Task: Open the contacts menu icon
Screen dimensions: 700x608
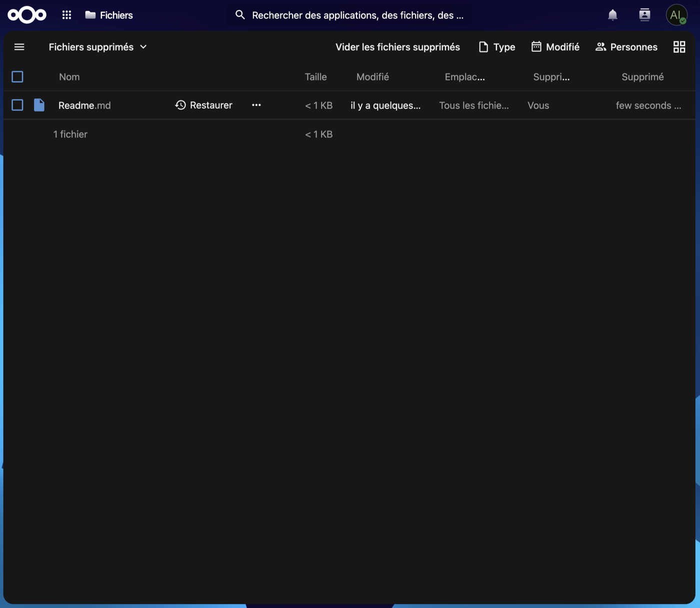Action: pos(644,15)
